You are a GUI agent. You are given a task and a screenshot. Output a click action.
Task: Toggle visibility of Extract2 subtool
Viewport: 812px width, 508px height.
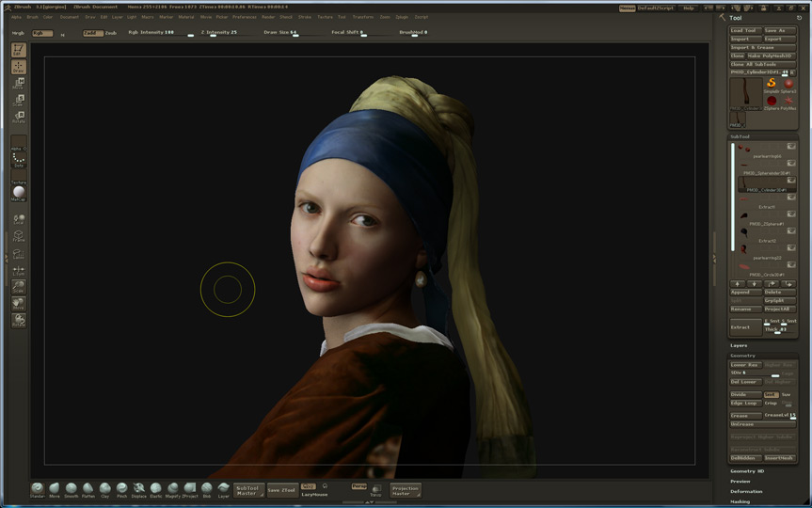click(x=791, y=231)
